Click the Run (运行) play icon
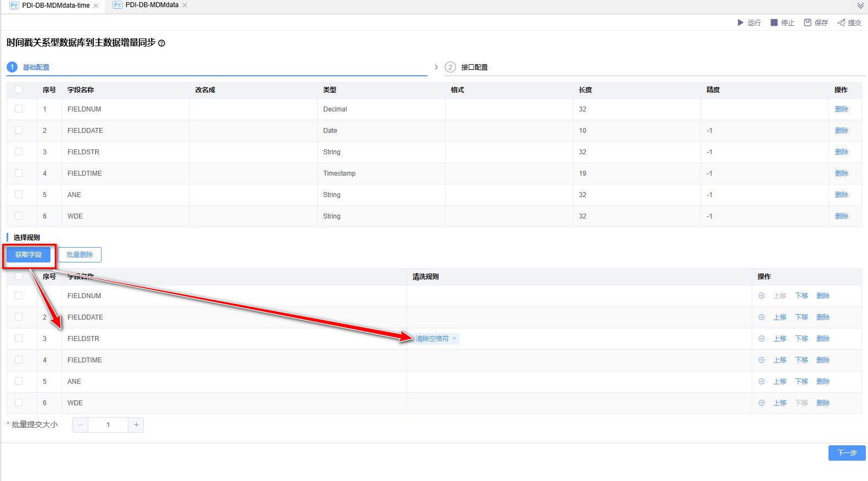The height and width of the screenshot is (481, 868). (x=741, y=23)
